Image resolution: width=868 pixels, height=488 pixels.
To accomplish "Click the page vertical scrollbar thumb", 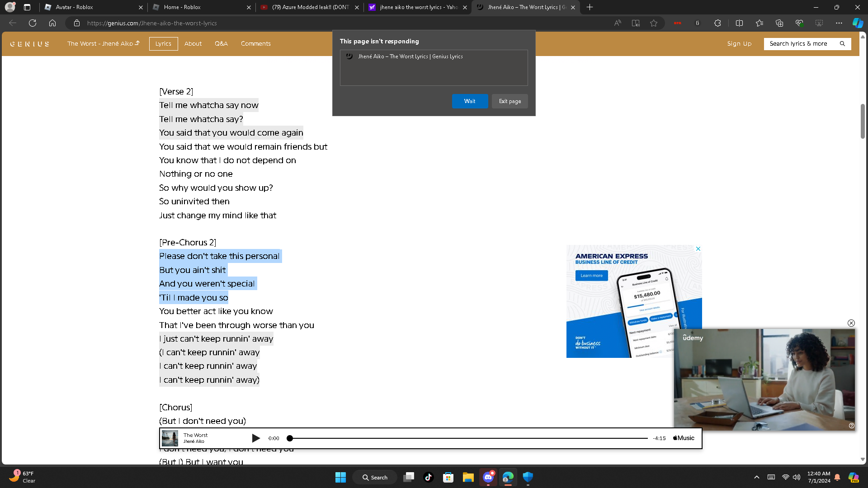I will click(863, 121).
